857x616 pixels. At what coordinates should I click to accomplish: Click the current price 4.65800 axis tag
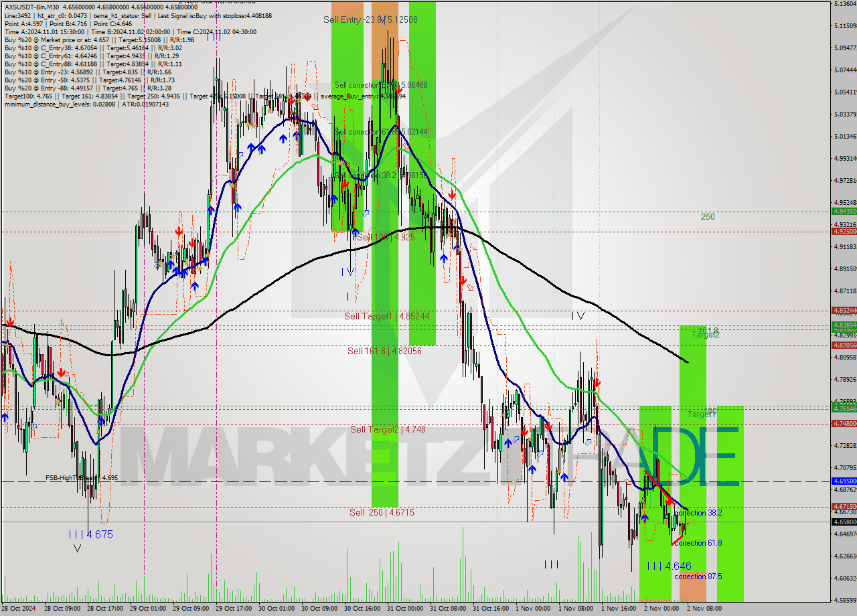point(844,522)
